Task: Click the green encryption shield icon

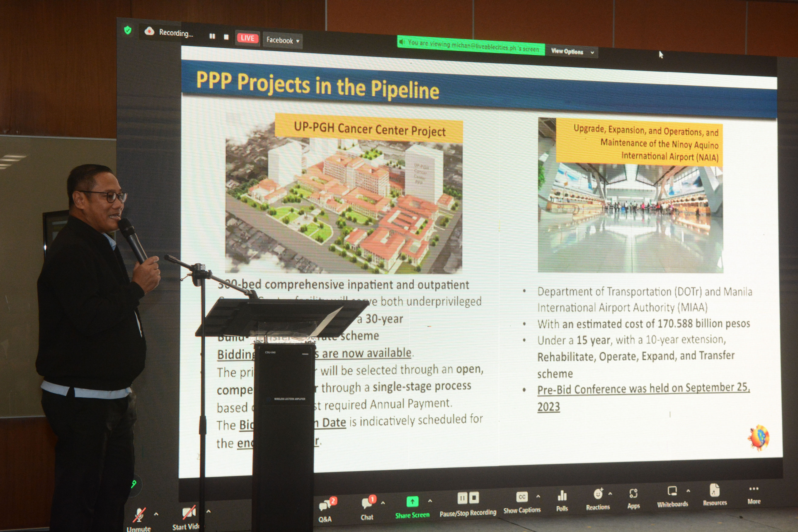Action: (128, 30)
